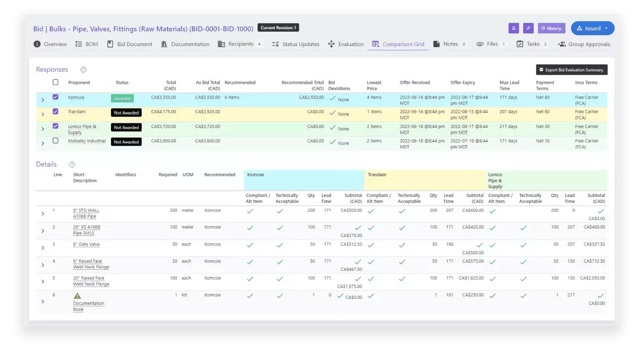Toggle the select-all proponents checkbox
The height and width of the screenshot is (351, 644).
point(55,82)
